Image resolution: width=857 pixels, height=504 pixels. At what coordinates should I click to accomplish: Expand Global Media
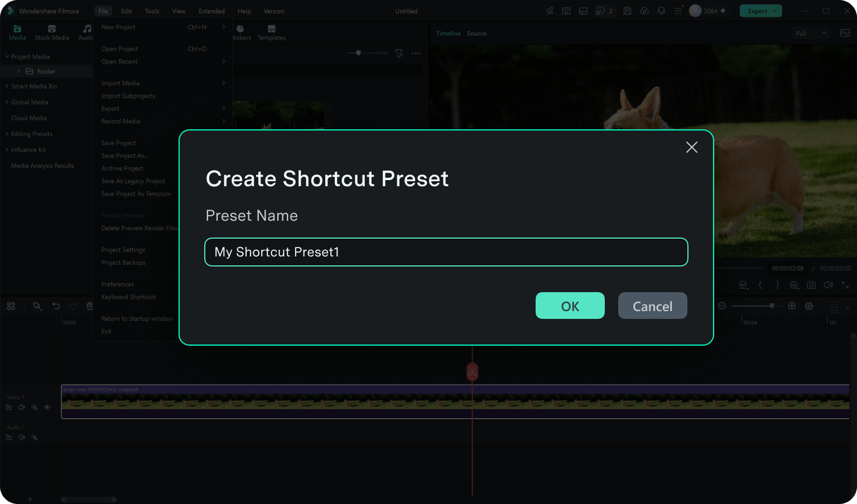pos(7,102)
